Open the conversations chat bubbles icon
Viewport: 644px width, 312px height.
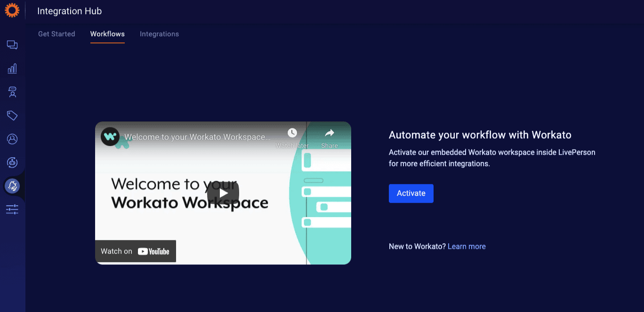click(x=12, y=45)
